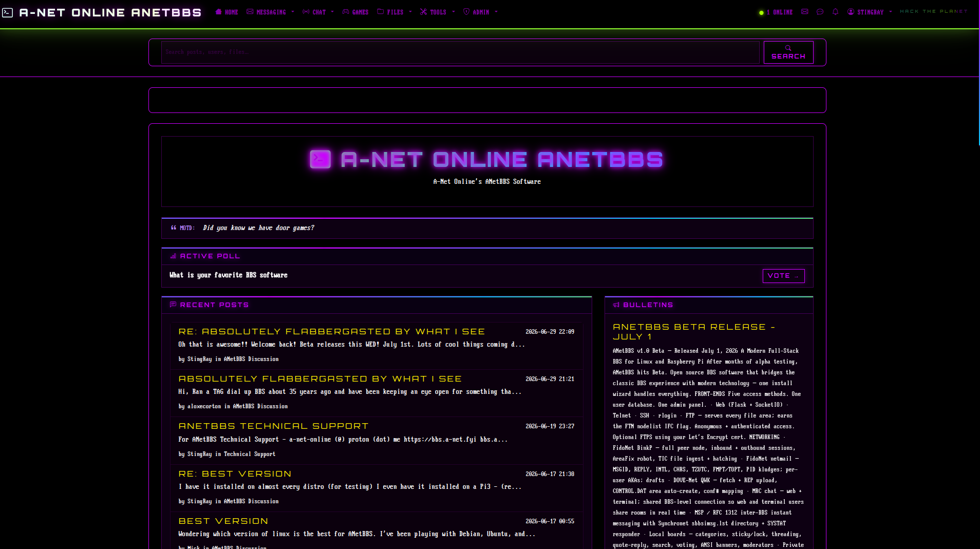This screenshot has width=980, height=549.
Task: Click the excerpt starting 'I have it installed'
Action: coord(350,487)
